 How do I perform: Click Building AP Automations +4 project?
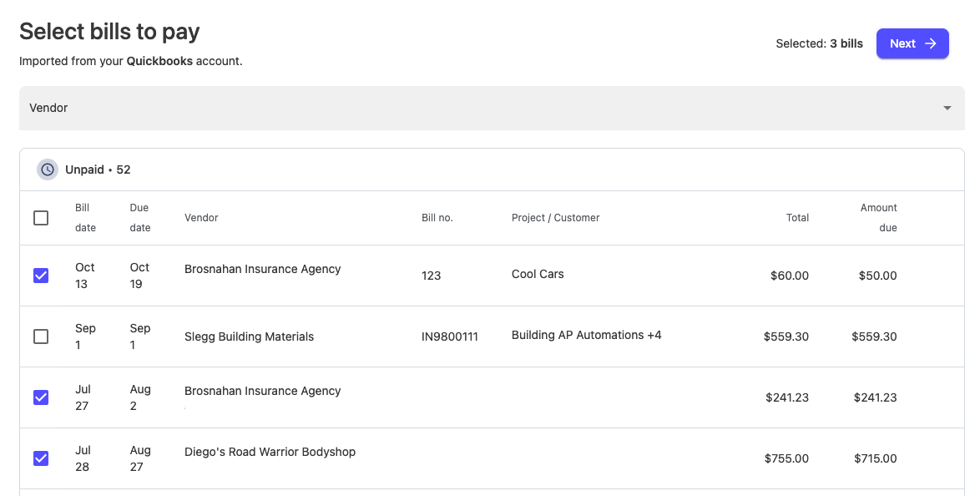coord(586,335)
